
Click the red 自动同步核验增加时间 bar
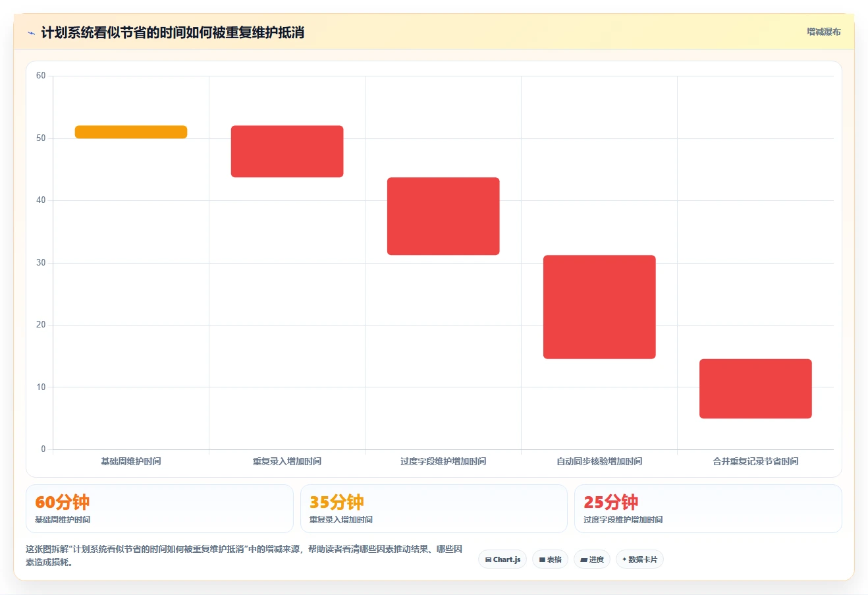[599, 307]
